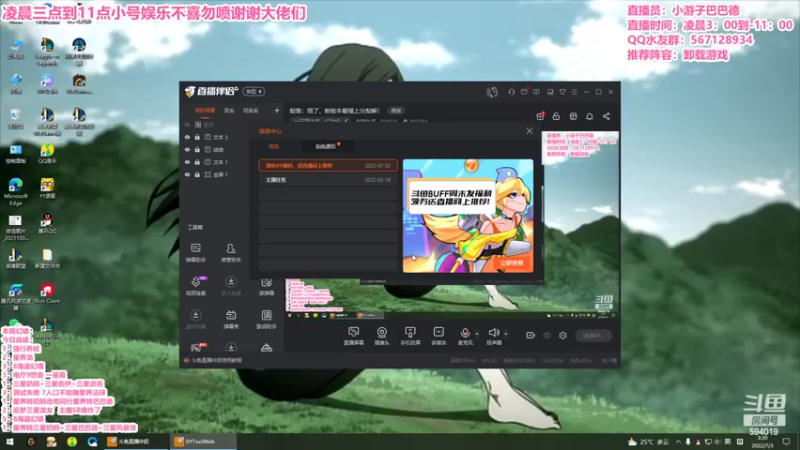
Task: Select the 全屏 1 layer name
Action: tap(220, 174)
